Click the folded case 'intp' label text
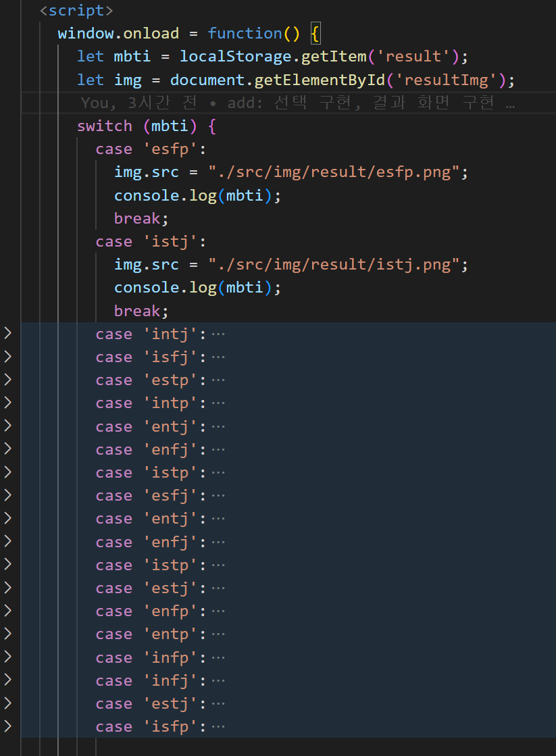The image size is (556, 756). point(151,403)
